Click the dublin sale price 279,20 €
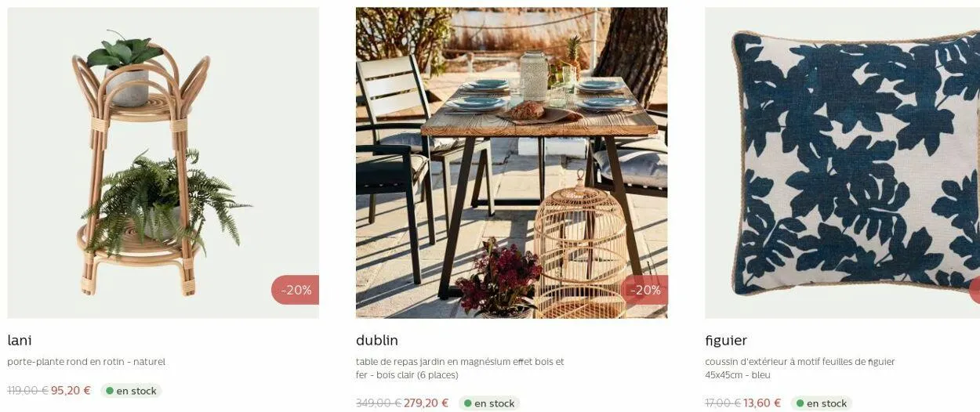The height and width of the screenshot is (412, 980). [x=426, y=403]
